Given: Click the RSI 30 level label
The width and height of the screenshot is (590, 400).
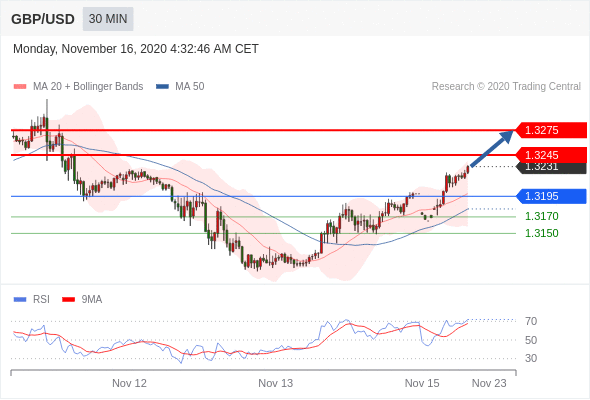Looking at the screenshot, I should (x=531, y=358).
